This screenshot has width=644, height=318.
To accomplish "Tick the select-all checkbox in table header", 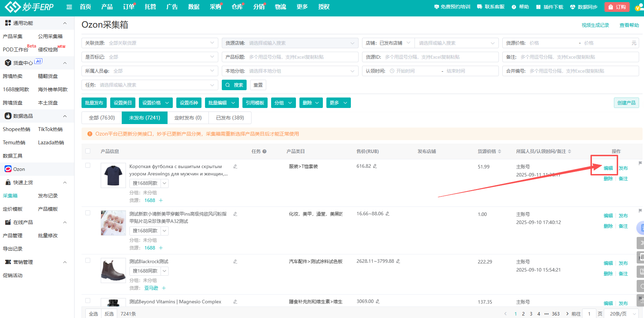I will [88, 151].
